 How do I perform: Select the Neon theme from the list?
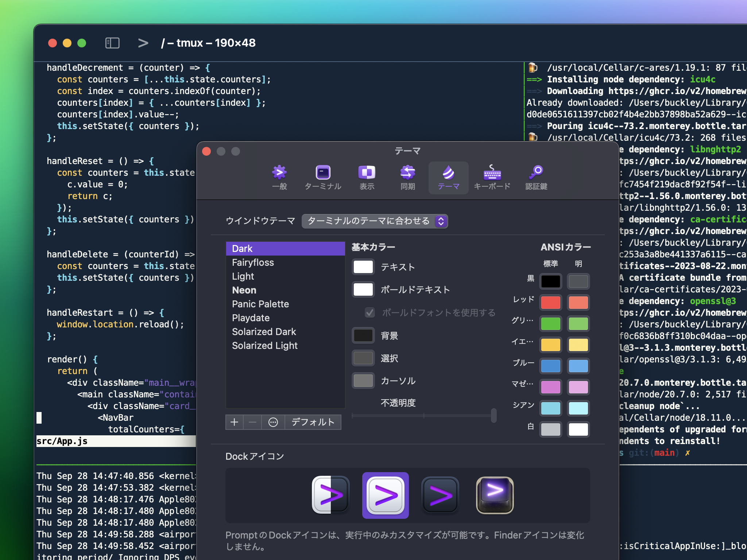click(244, 290)
